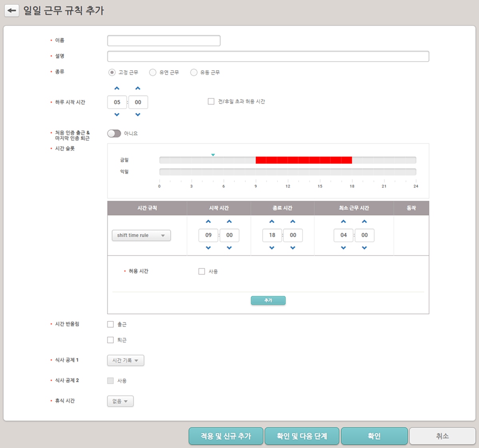479x448 pixels.
Task: Decrease minimum work time minute
Action: coord(364,248)
